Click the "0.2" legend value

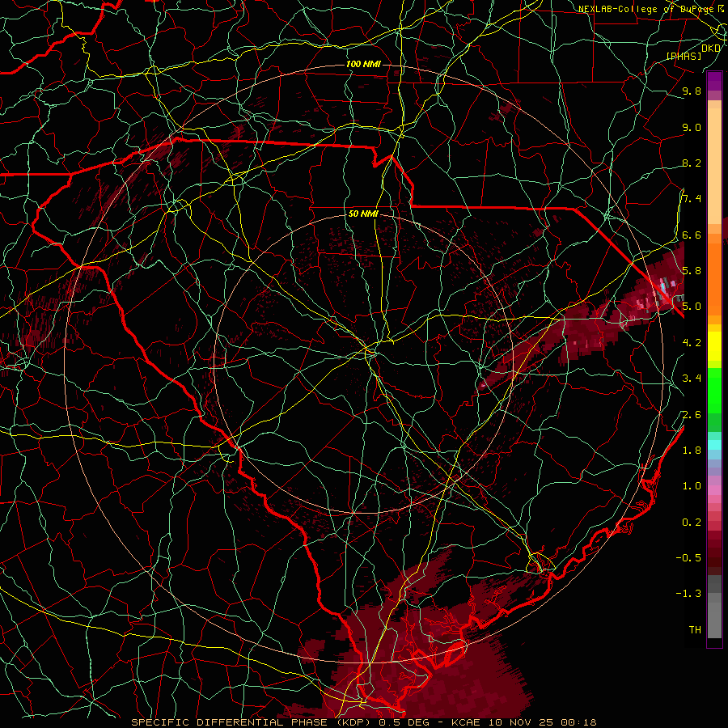coord(692,523)
